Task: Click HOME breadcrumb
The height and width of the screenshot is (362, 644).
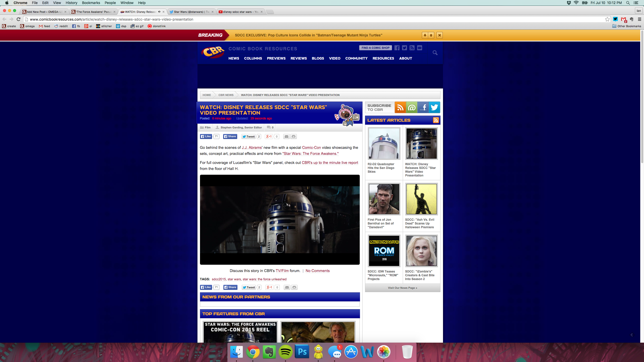Action: click(x=207, y=95)
